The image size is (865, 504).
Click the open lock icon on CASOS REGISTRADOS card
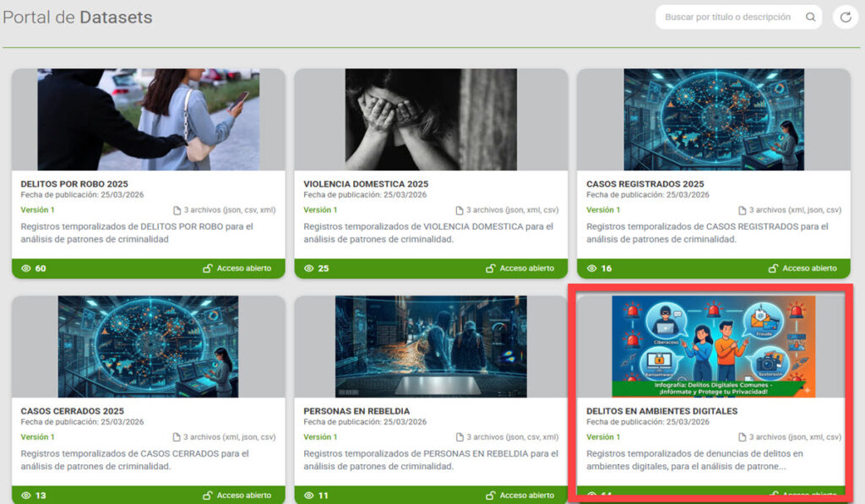(x=773, y=268)
